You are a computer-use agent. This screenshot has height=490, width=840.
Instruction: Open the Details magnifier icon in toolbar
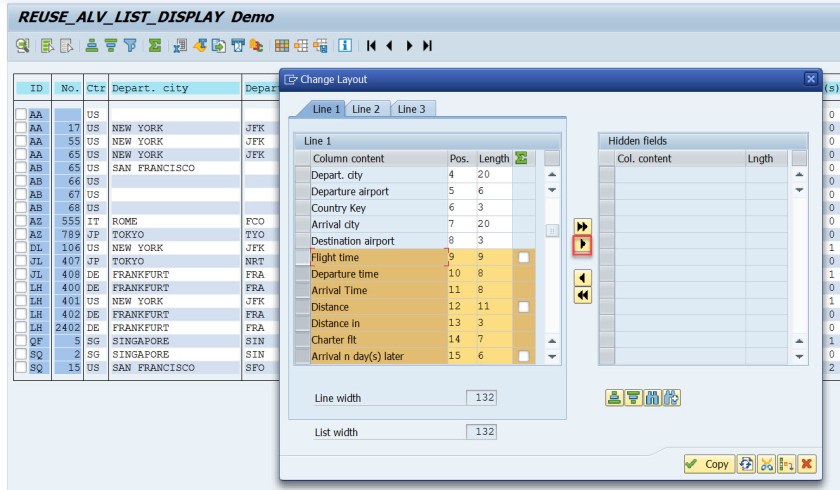click(x=22, y=46)
